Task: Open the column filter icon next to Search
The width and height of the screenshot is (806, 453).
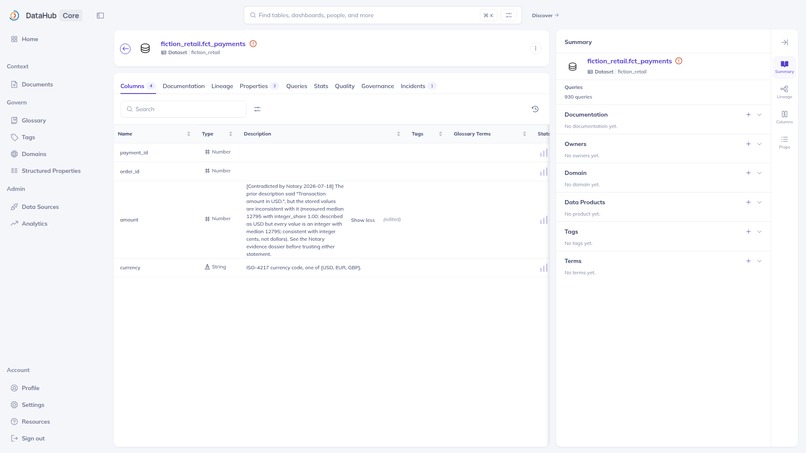Action: [257, 109]
